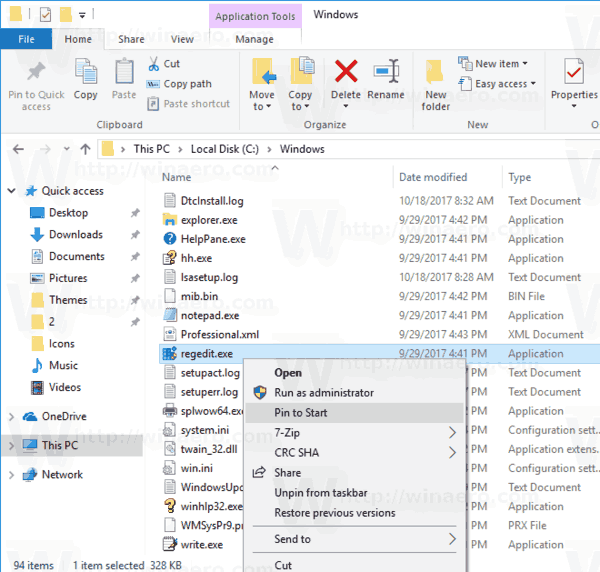Click the Rename icon in ribbon
This screenshot has height=572, width=600.
click(386, 73)
